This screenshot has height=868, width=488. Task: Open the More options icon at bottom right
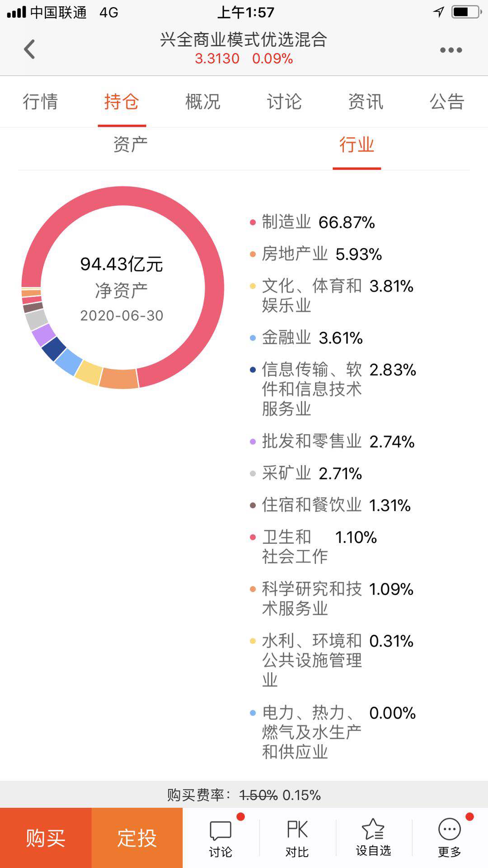[449, 839]
